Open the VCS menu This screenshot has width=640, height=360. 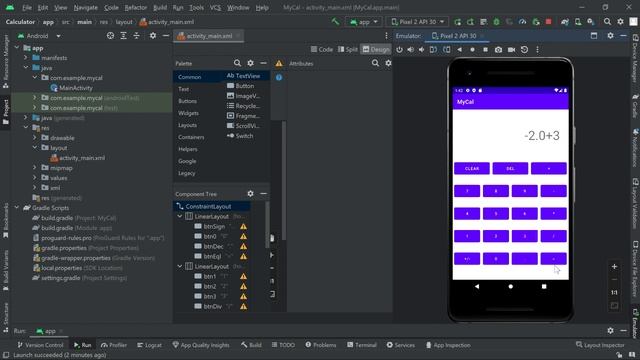(x=215, y=7)
